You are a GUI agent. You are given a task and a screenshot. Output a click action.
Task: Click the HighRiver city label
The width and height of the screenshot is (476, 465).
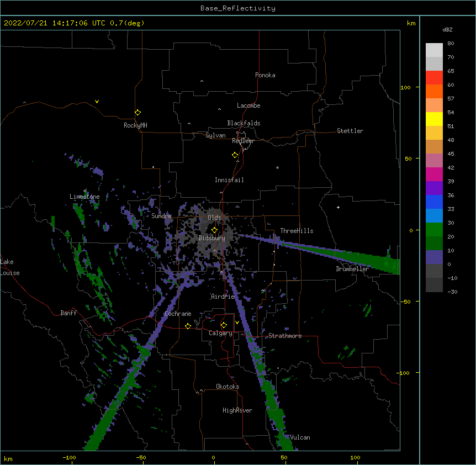point(237,410)
